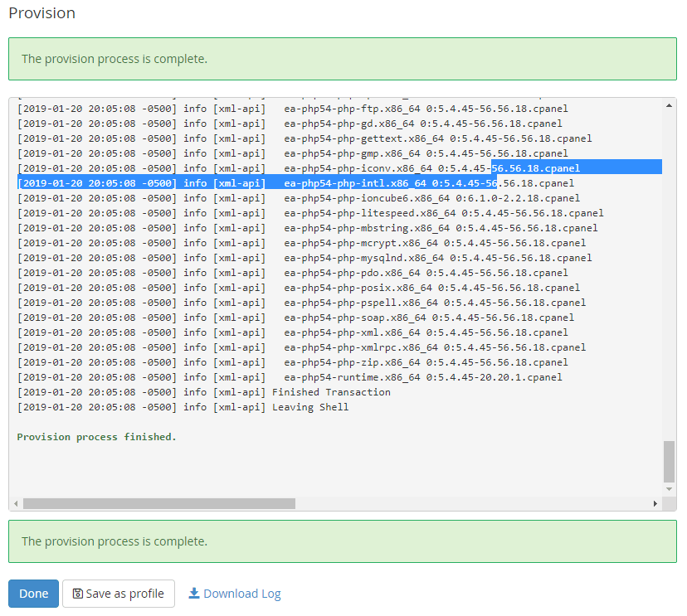Viewport: 687px width, 616px height.
Task: Click the log's horizontal scrollbar left arrow
Action: (x=16, y=503)
